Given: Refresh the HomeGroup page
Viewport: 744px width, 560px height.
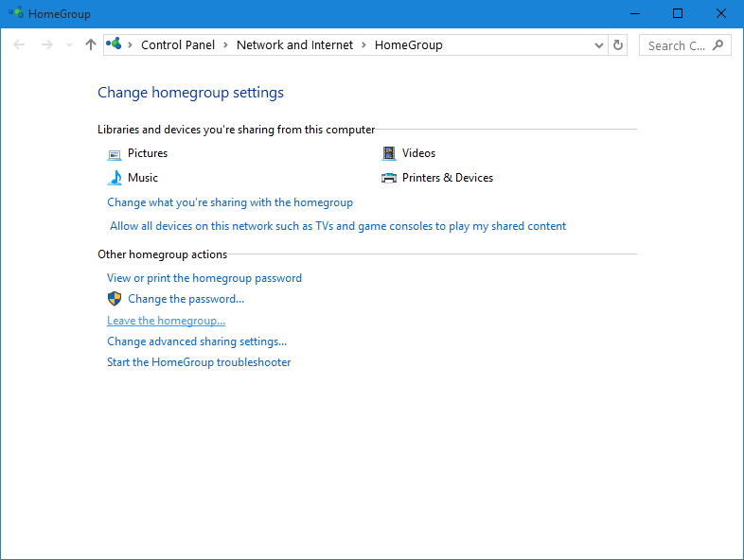Looking at the screenshot, I should [x=618, y=45].
